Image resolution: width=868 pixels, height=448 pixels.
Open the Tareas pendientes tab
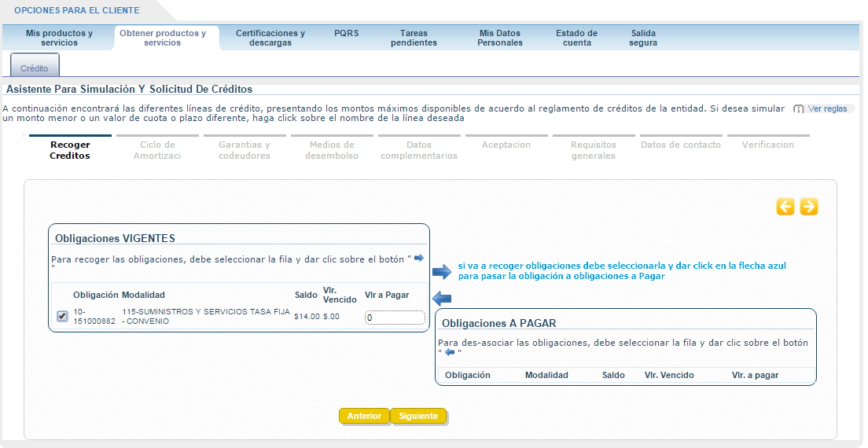pyautogui.click(x=414, y=38)
